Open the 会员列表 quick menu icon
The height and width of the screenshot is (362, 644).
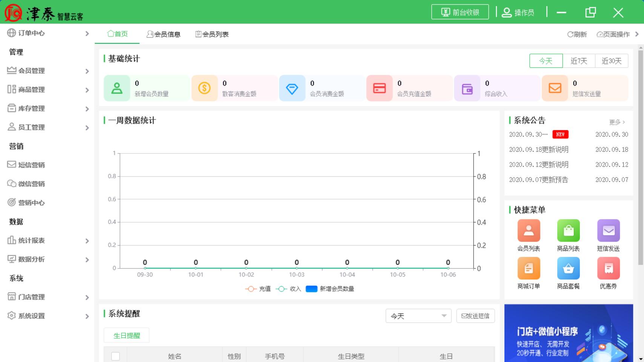pos(529,230)
